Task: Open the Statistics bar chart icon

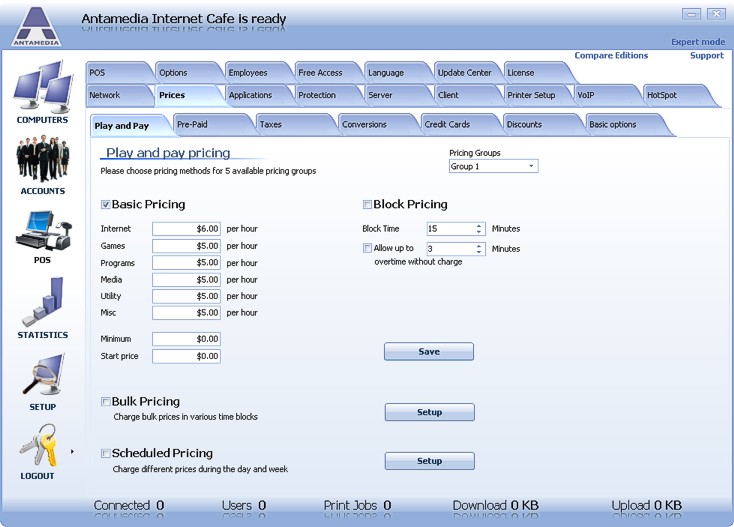Action: click(x=43, y=302)
